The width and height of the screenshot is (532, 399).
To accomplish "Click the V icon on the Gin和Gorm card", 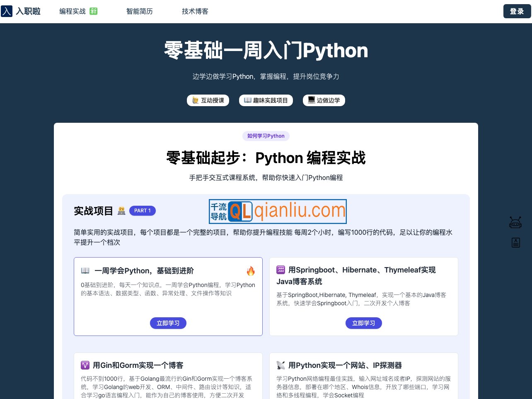I will click(85, 365).
